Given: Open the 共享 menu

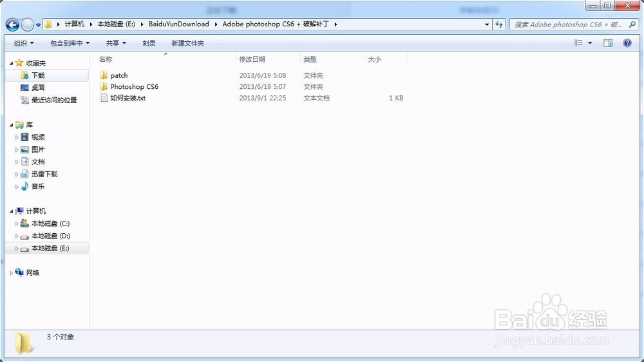Looking at the screenshot, I should click(x=116, y=43).
